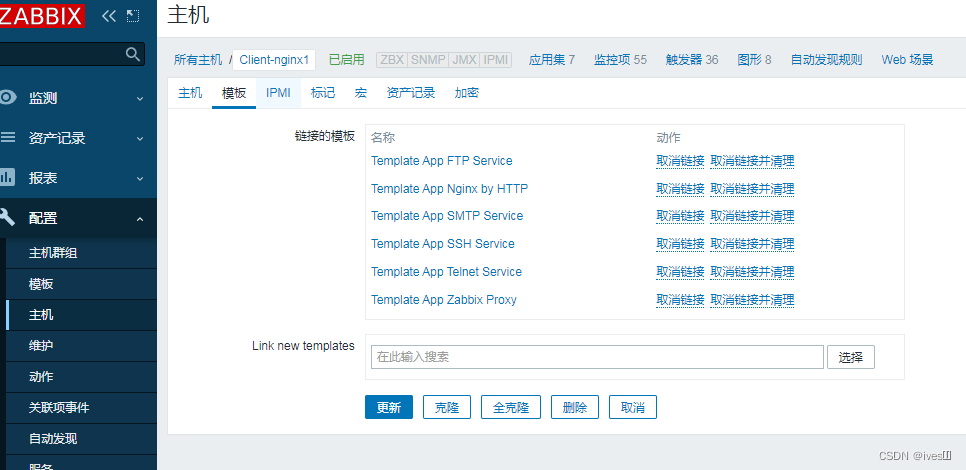Screen dimensions: 966x470
Task: Click the 克隆 button
Action: click(447, 407)
